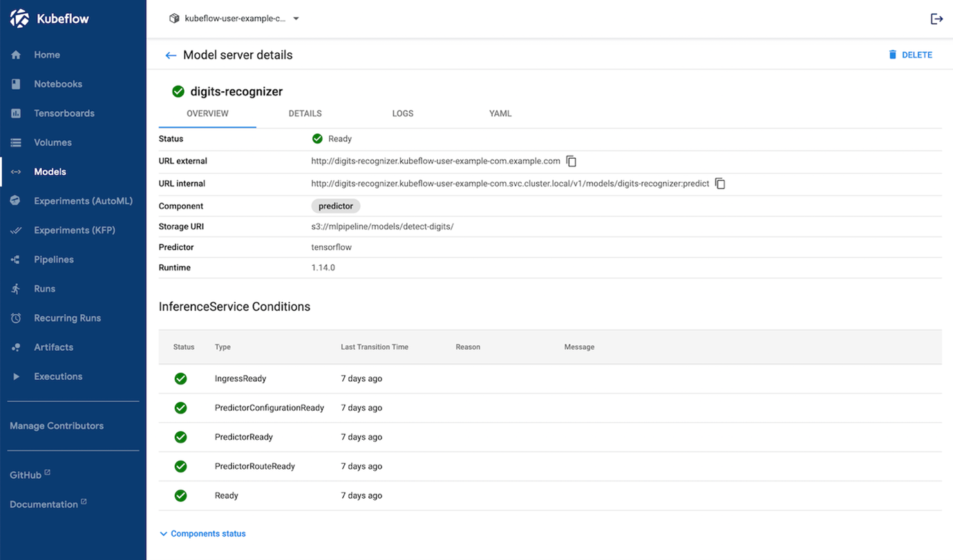Open Notebooks from the sidebar
Image resolution: width=953 pixels, height=560 pixels.
(x=58, y=84)
